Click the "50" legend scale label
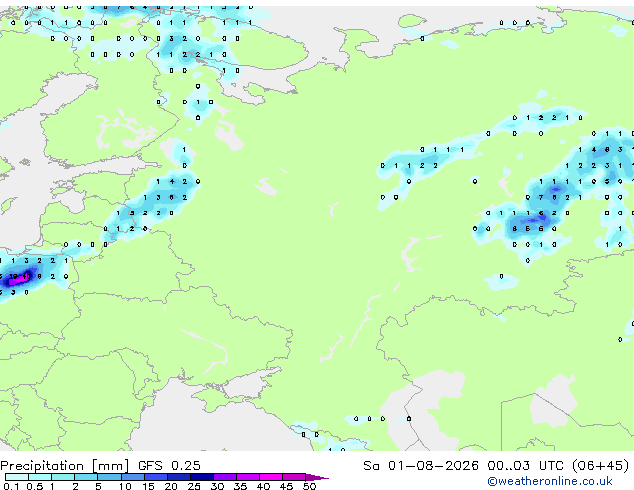 point(310,486)
